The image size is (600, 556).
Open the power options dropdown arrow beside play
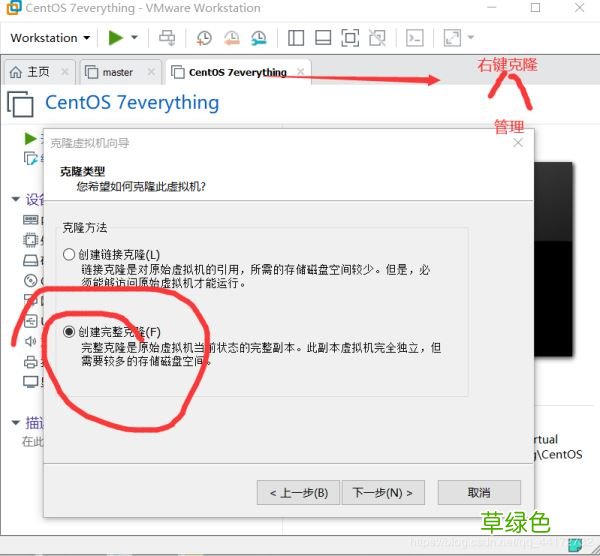tap(134, 38)
